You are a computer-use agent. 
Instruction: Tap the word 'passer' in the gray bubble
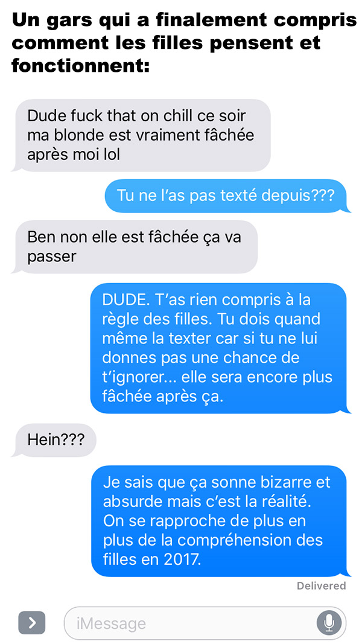click(x=52, y=257)
